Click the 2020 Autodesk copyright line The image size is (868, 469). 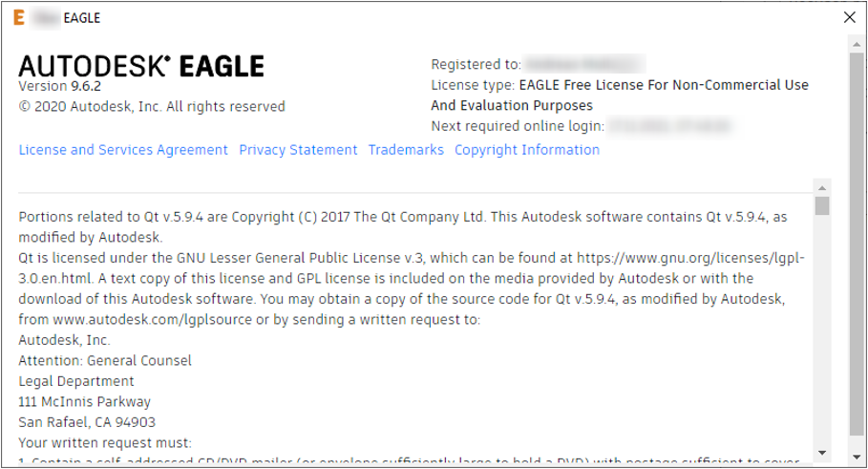(152, 106)
